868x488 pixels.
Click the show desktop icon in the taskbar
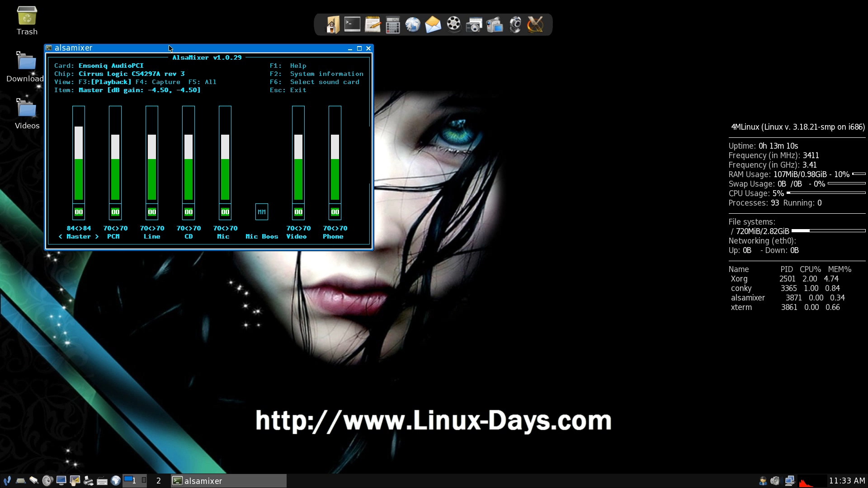pos(20,481)
